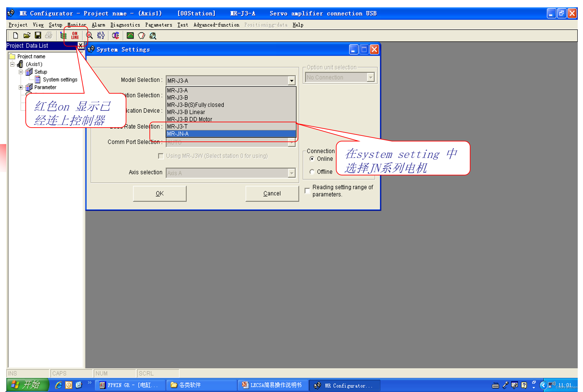Image resolution: width=583 pixels, height=392 pixels.
Task: Switch to FPWIN GR taskbar button
Action: point(130,385)
